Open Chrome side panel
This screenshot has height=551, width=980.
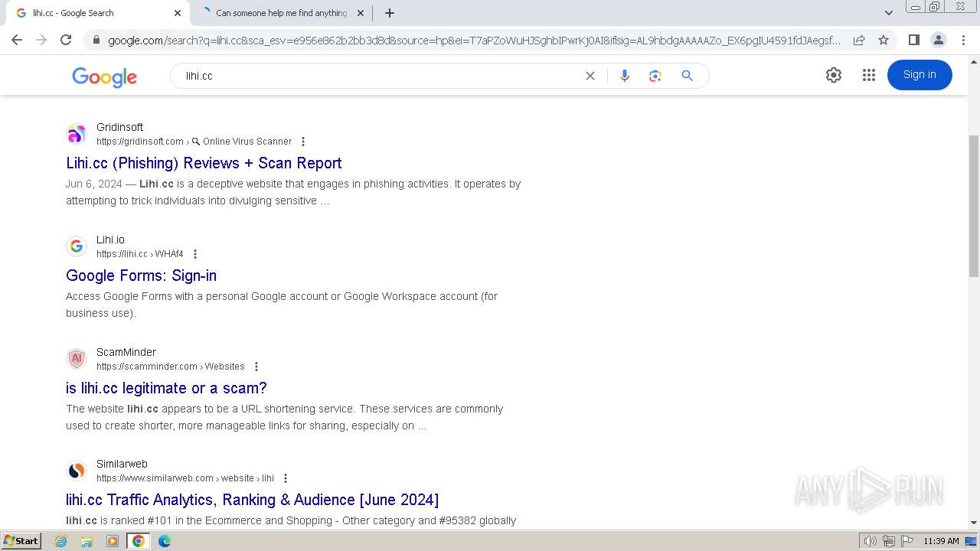coord(913,40)
